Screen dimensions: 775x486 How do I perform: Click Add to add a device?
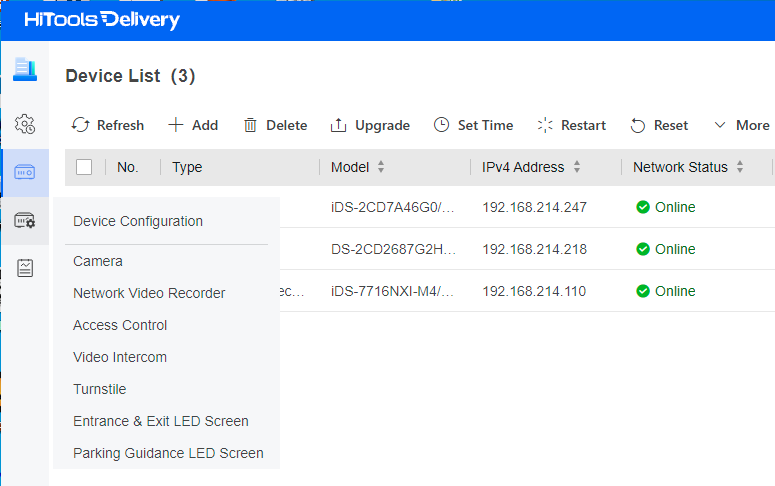(x=193, y=125)
